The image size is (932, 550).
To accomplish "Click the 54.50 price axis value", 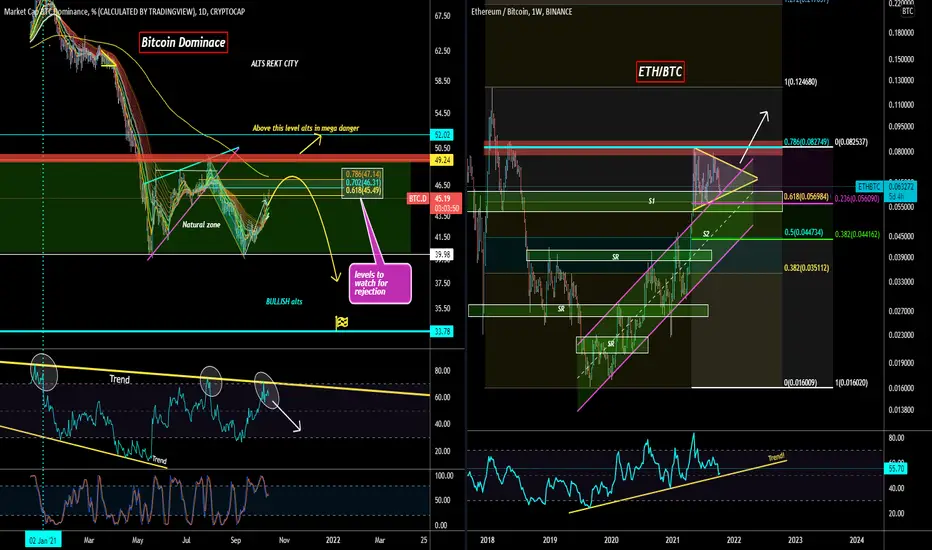I will 442,113.
